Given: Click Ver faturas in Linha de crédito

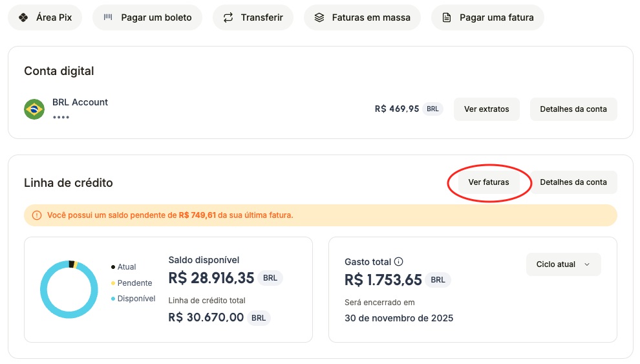Looking at the screenshot, I should coord(489,182).
